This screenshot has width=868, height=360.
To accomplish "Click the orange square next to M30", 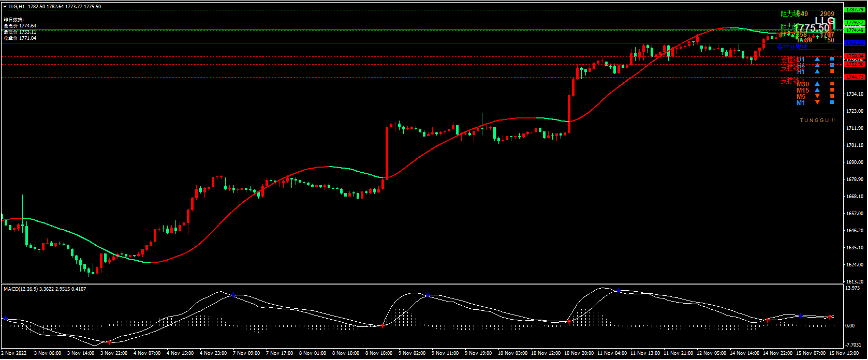I will point(832,84).
